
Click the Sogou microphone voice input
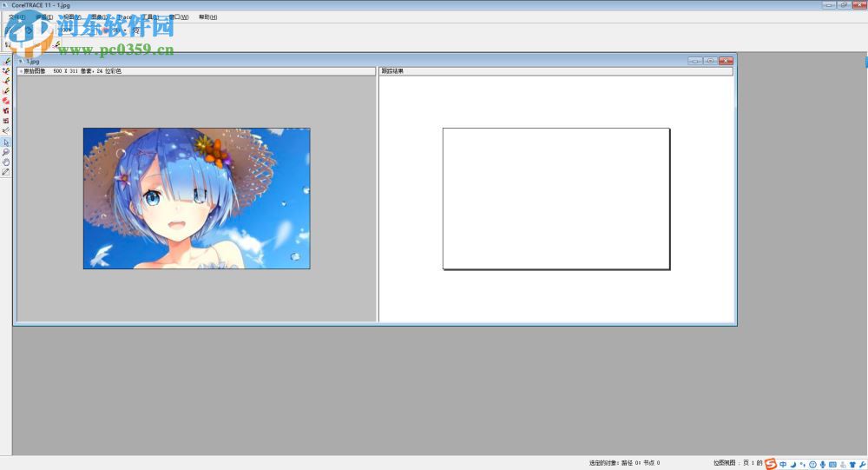(823, 465)
